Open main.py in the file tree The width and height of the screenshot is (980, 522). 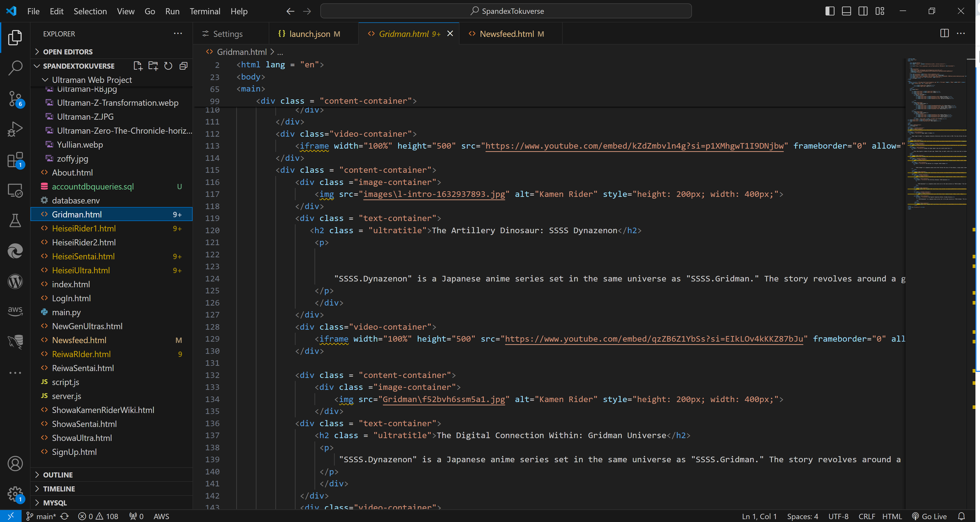[111, 312]
